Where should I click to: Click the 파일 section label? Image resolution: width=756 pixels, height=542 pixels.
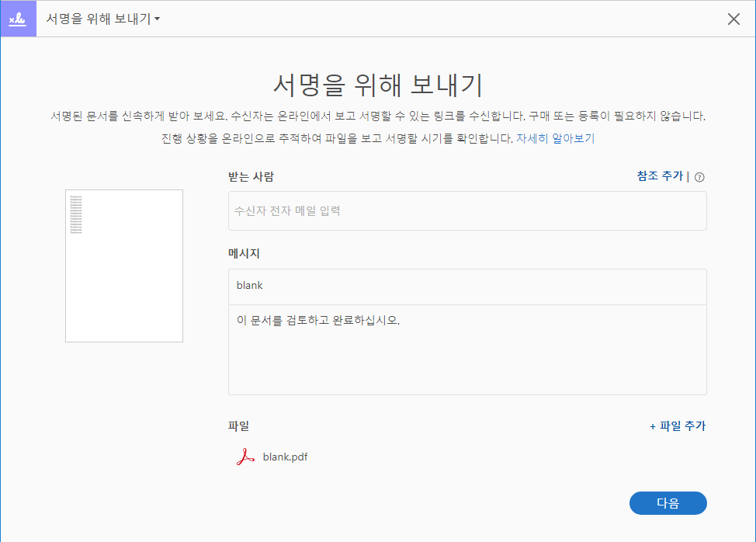(x=238, y=426)
